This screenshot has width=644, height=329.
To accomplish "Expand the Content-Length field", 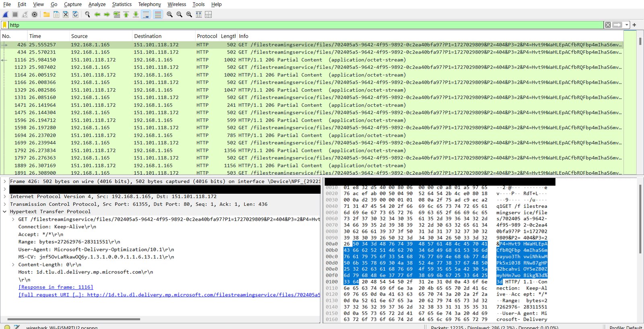I will tap(13, 265).
